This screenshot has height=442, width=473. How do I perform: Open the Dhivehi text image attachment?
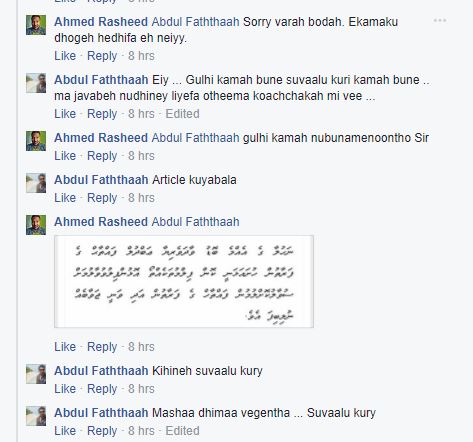[x=184, y=282]
